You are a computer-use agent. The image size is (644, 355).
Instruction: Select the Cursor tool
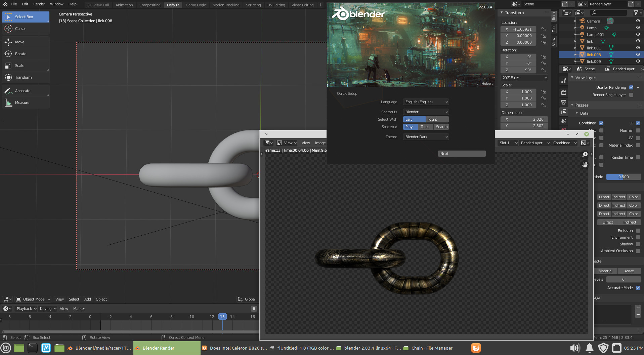click(x=26, y=29)
